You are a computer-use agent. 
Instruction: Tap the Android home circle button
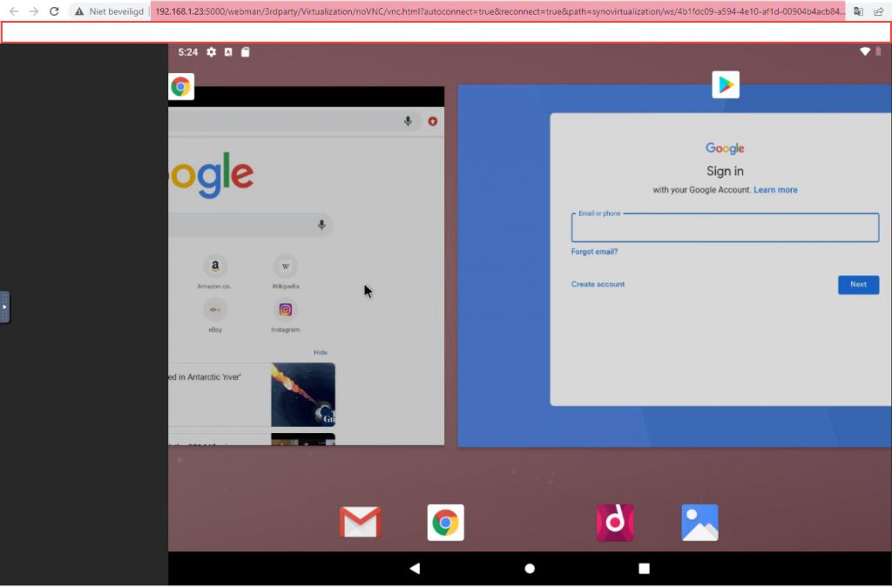pos(530,569)
